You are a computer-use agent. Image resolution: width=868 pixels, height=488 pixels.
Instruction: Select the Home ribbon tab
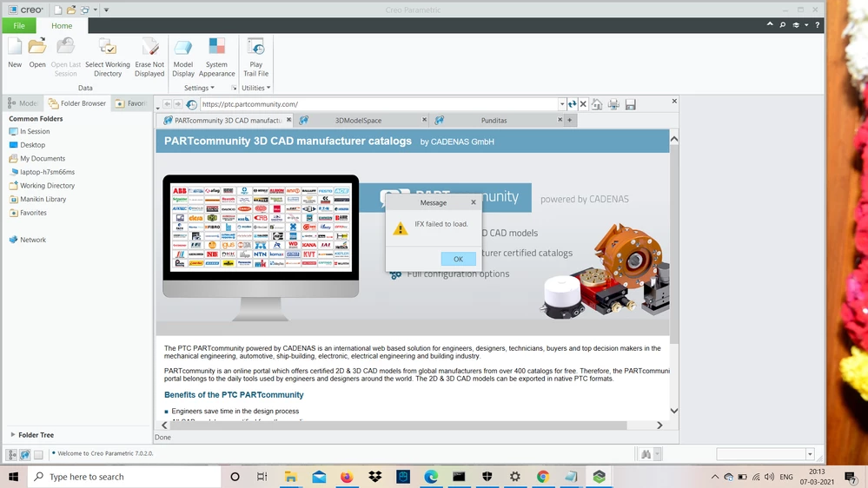[x=62, y=25]
